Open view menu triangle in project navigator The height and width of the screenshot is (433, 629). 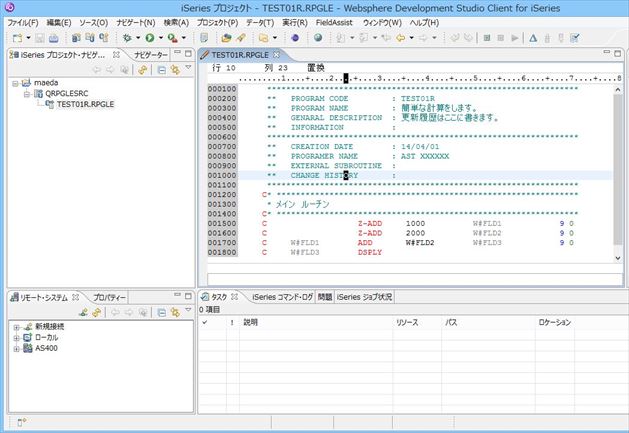[x=188, y=67]
